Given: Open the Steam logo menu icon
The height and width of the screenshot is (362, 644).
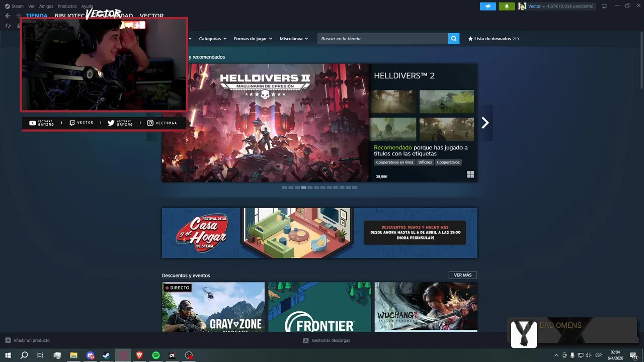Looking at the screenshot, I should point(7,6).
